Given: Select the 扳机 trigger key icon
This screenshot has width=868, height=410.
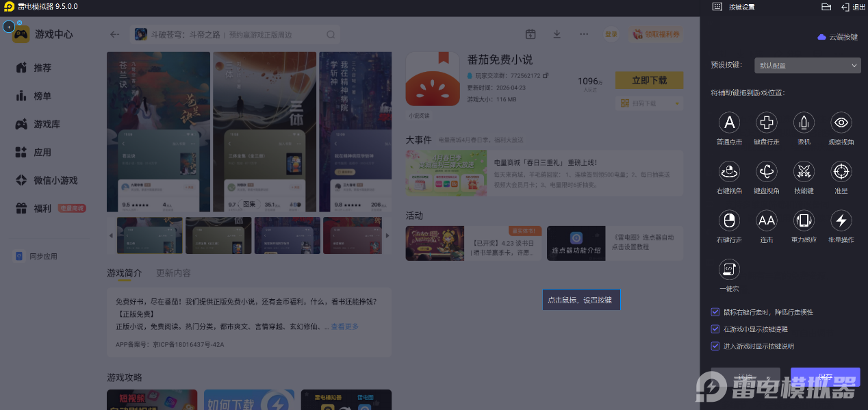Looking at the screenshot, I should (804, 123).
